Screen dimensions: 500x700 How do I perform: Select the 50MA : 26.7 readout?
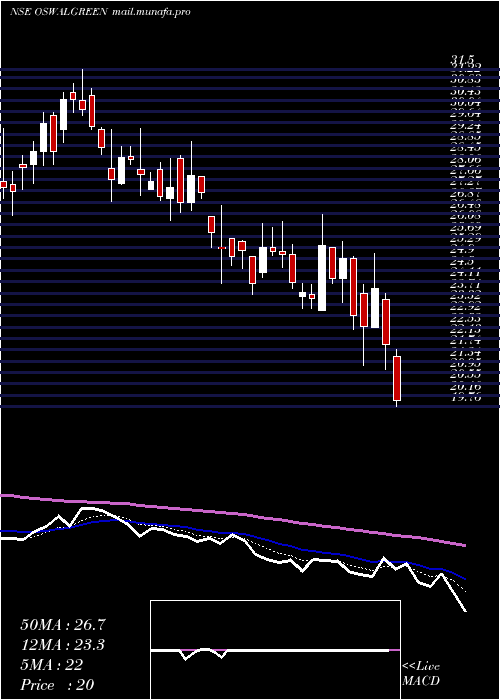click(x=63, y=625)
